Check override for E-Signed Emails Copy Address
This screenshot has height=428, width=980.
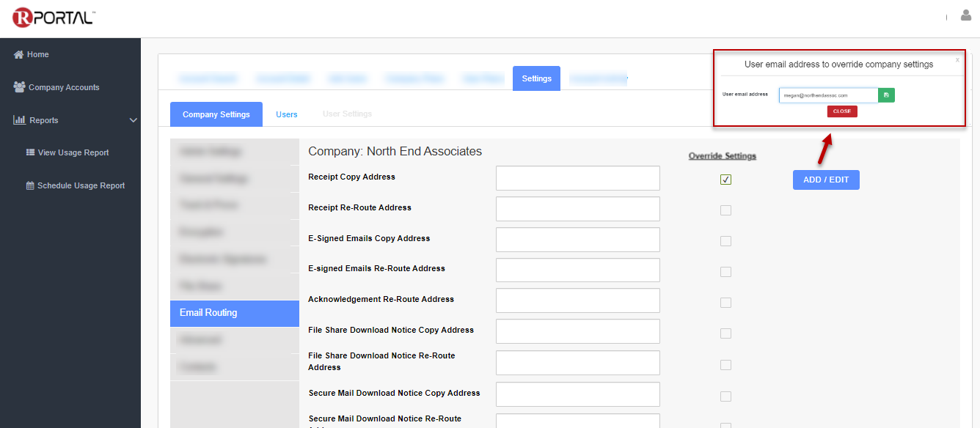pyautogui.click(x=725, y=241)
